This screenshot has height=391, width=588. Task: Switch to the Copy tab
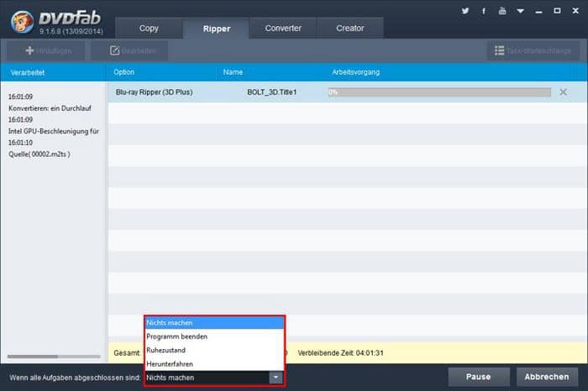click(149, 28)
